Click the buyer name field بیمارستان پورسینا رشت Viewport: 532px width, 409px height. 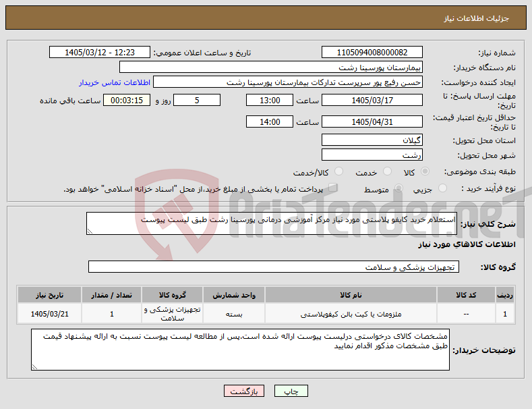pos(271,67)
